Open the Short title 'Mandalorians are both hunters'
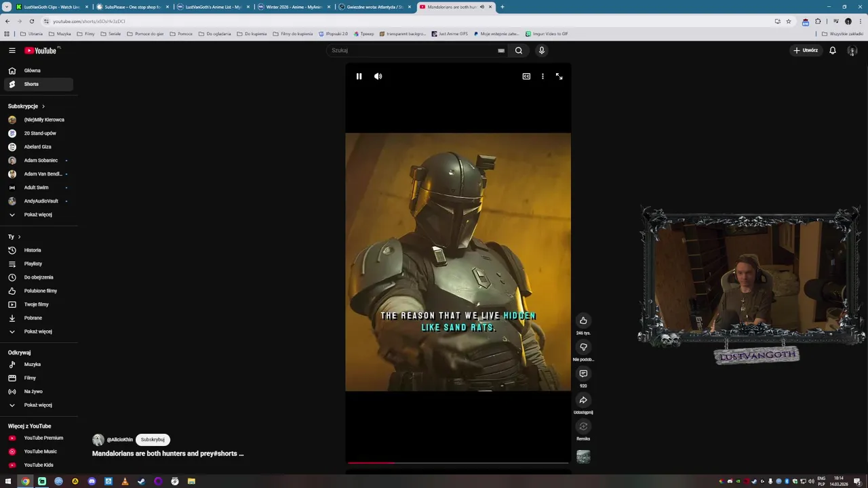Screen dimensions: 868x488 167,453
